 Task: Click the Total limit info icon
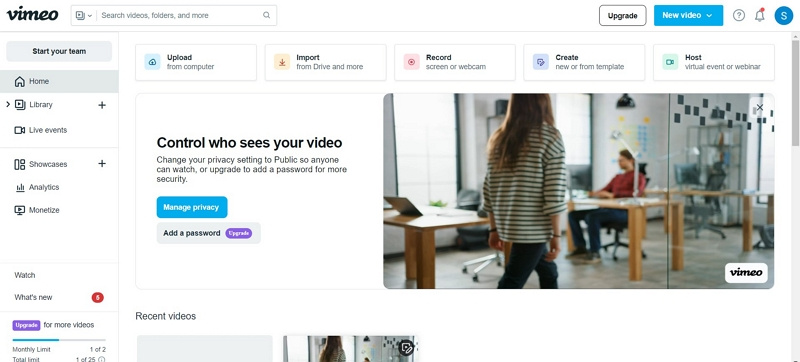coord(102,359)
